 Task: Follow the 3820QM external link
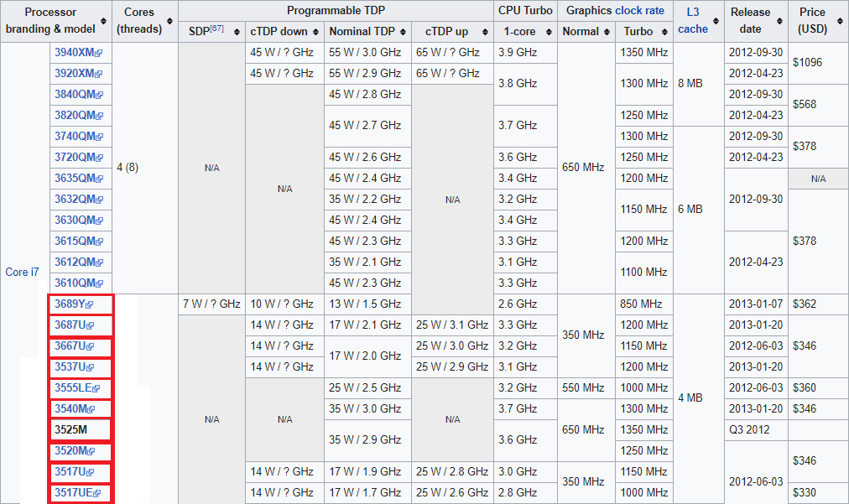click(x=79, y=116)
